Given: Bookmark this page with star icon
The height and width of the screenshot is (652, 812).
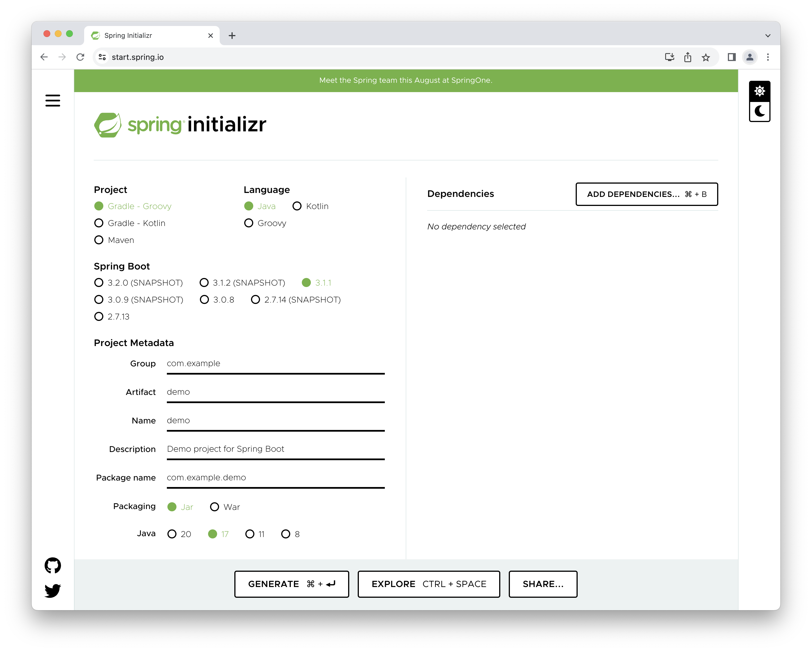Looking at the screenshot, I should click(706, 57).
